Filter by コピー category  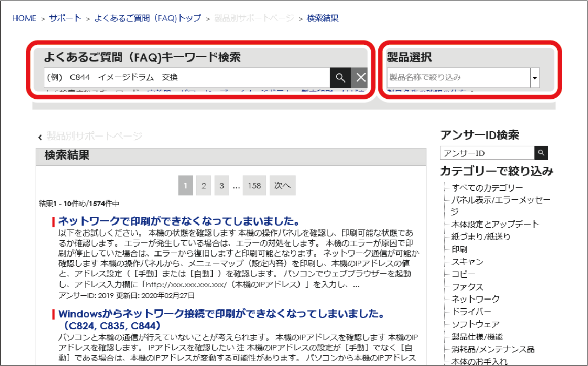coord(464,274)
